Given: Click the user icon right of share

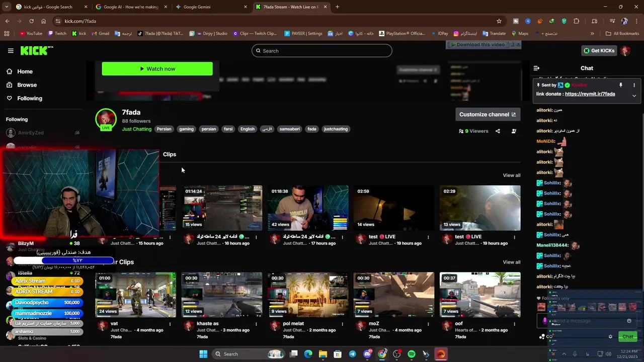Looking at the screenshot, I should 514,131.
